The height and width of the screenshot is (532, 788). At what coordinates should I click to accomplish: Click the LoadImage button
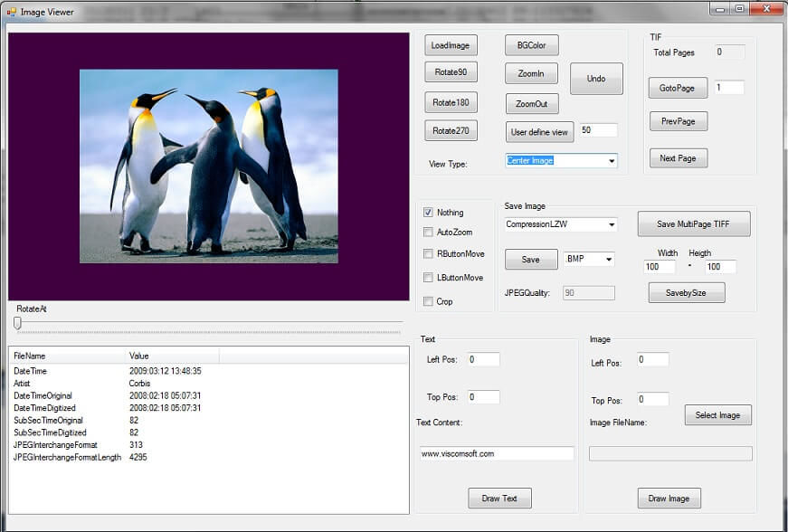point(451,45)
